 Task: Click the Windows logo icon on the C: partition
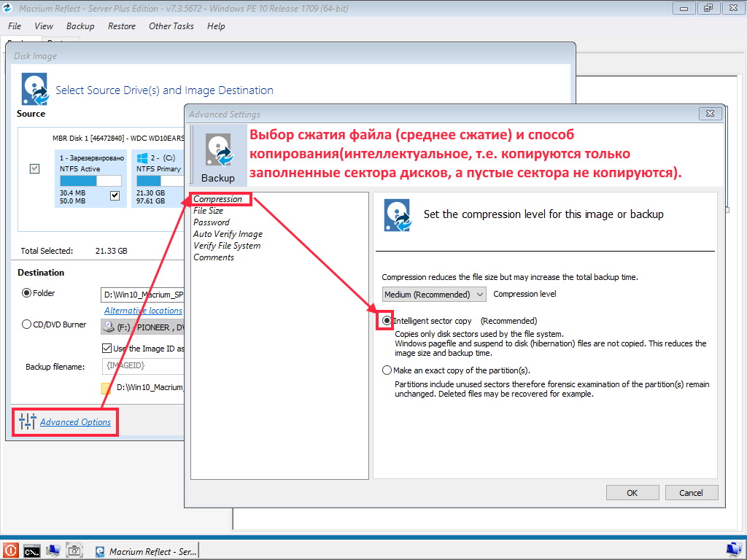(142, 158)
